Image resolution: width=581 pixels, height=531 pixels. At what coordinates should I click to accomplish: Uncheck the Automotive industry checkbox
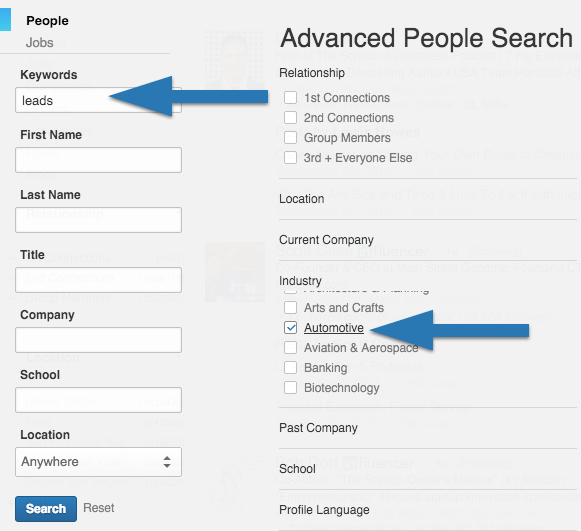pos(290,328)
